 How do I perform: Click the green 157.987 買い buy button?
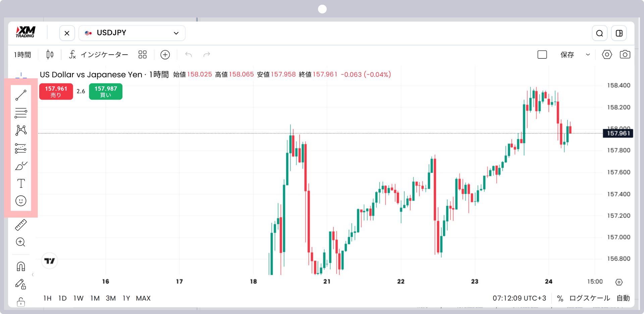pyautogui.click(x=106, y=92)
